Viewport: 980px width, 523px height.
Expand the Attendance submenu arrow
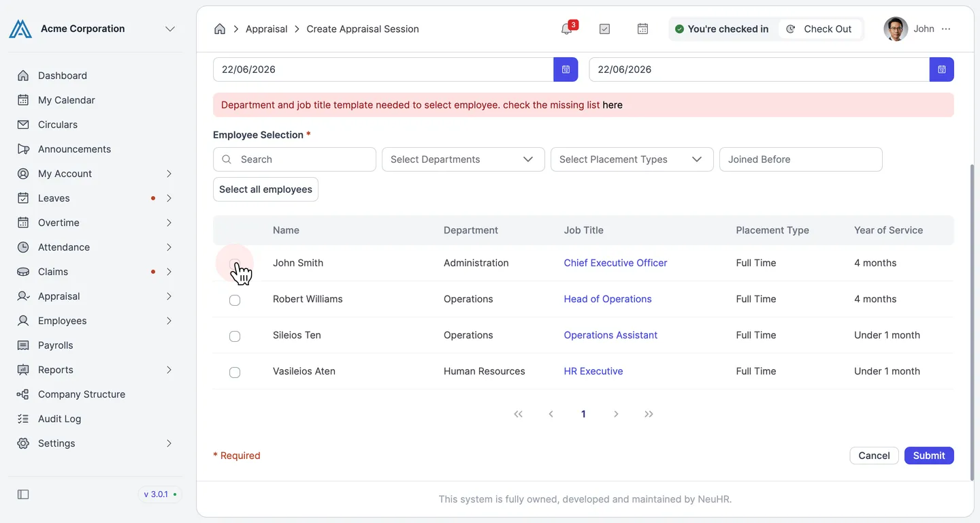(169, 247)
